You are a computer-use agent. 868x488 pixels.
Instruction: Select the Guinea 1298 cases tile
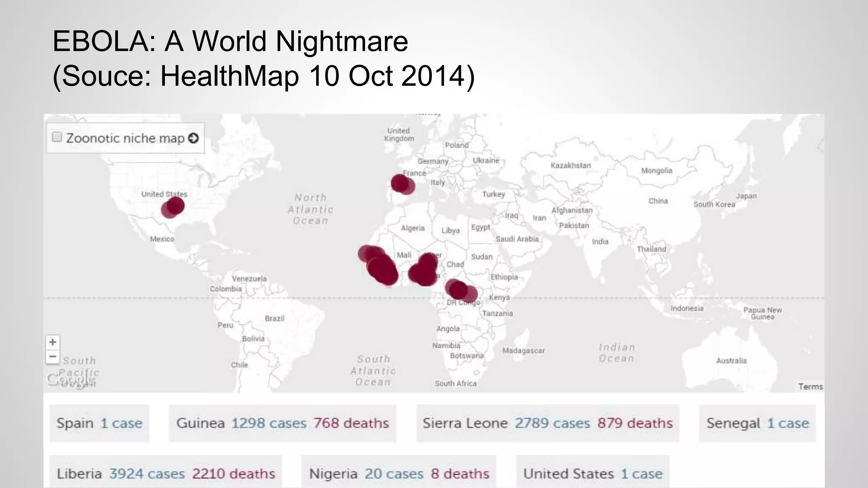point(282,423)
